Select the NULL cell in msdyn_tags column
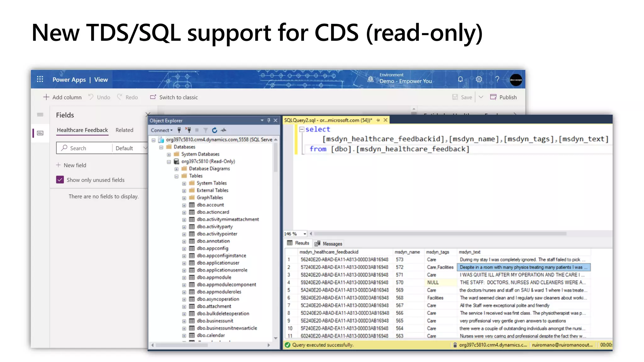 click(x=440, y=282)
